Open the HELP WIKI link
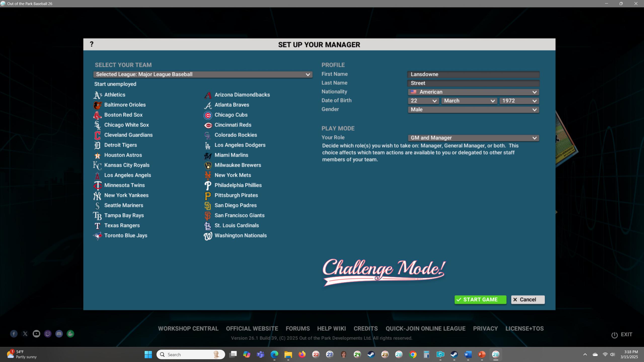Image resolution: width=644 pixels, height=362 pixels. [331, 329]
